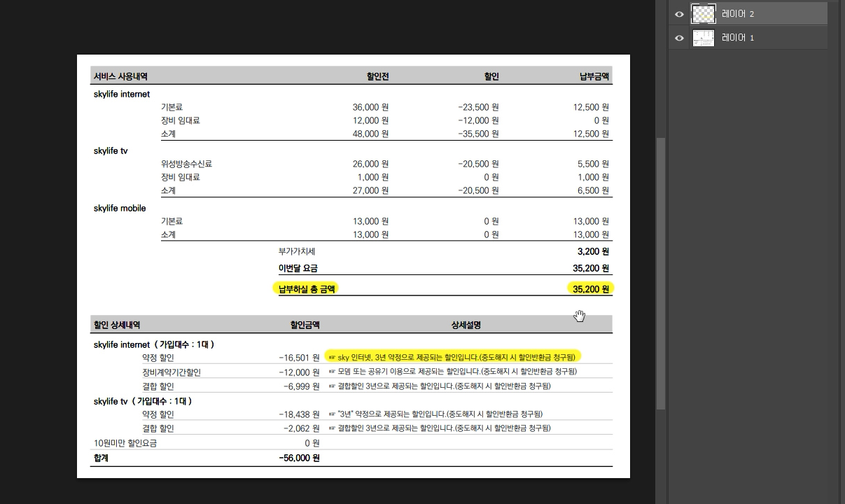This screenshot has width=845, height=504.
Task: Click the 26,000 원 amount
Action: tap(370, 164)
